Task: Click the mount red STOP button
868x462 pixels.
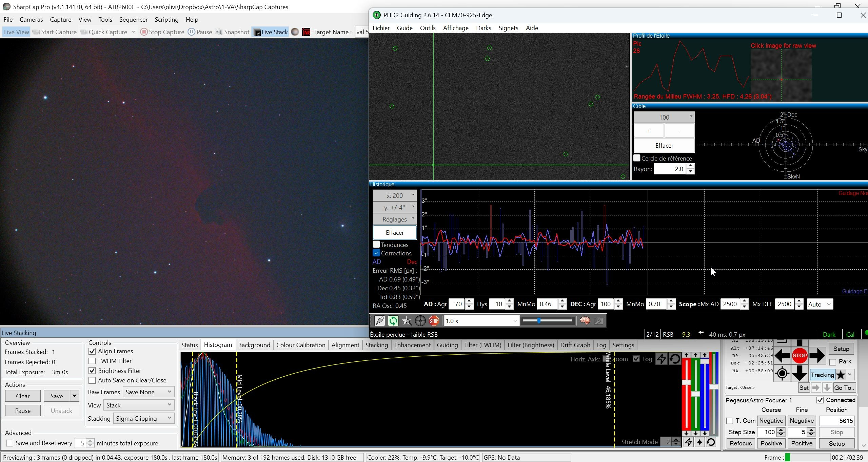Action: point(799,356)
